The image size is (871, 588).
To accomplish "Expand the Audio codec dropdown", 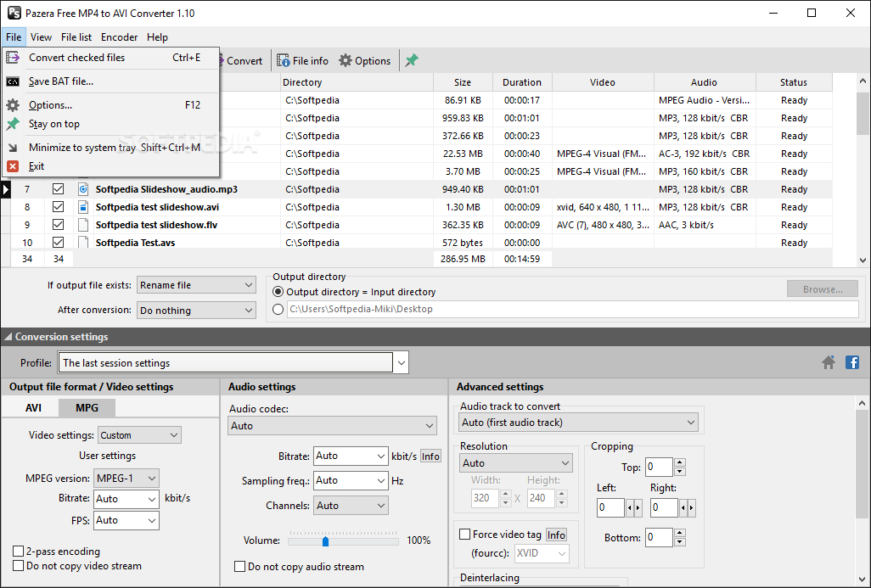I will [x=332, y=426].
